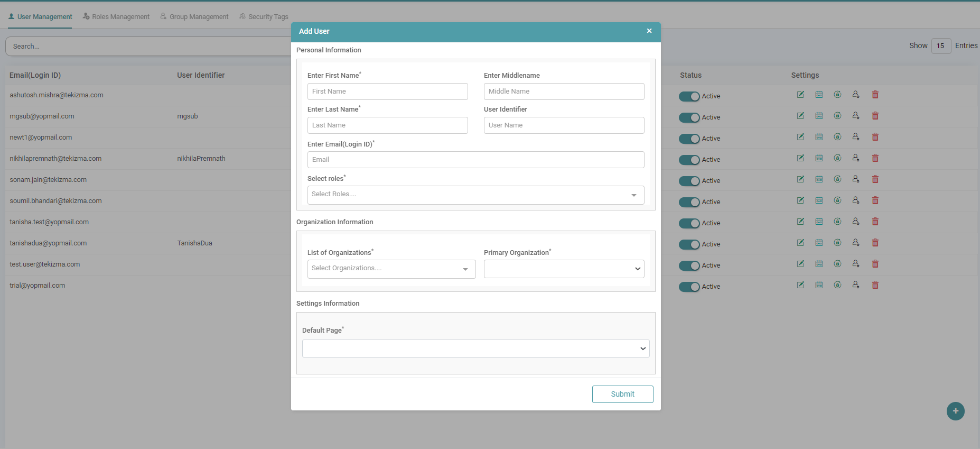
Task: Expand the Primary Organization dropdown
Action: click(564, 269)
